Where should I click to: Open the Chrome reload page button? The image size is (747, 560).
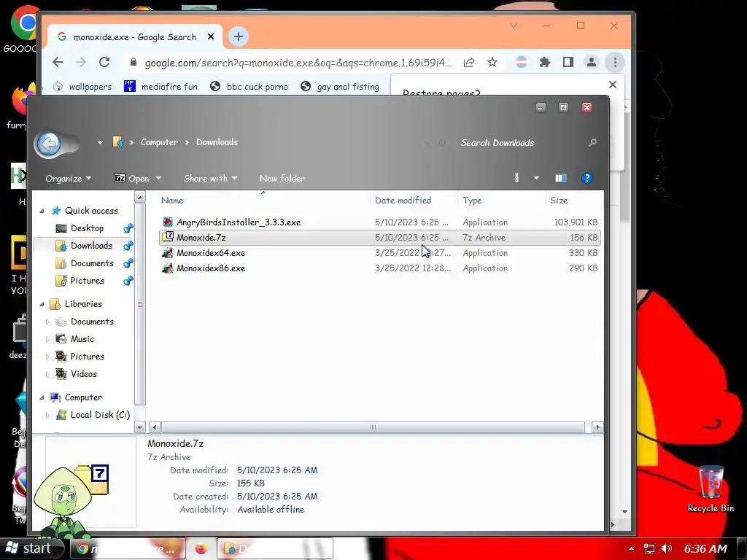coord(104,63)
